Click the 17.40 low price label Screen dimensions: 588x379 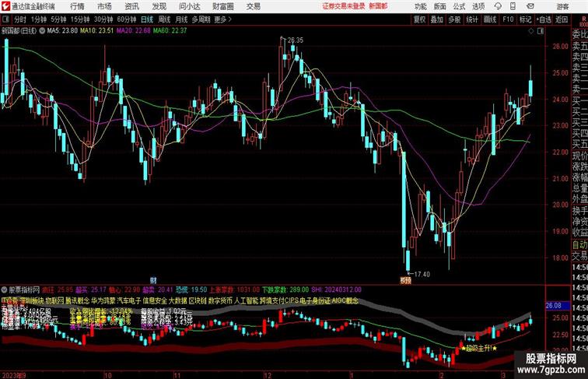pyautogui.click(x=422, y=274)
